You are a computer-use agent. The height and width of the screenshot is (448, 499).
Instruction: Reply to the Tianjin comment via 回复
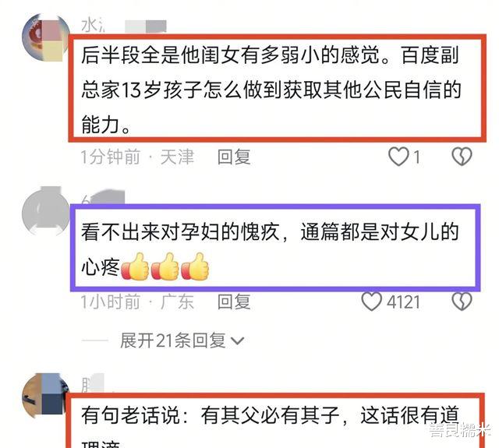pos(234,157)
